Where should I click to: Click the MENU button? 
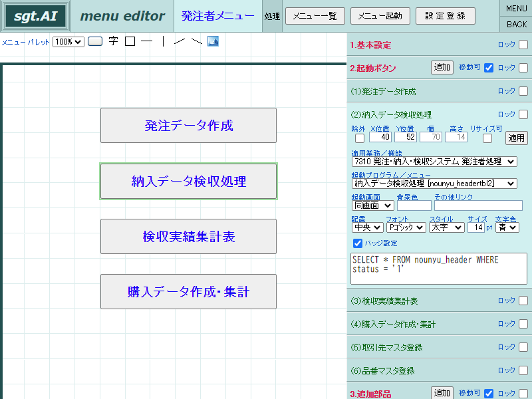pyautogui.click(x=517, y=8)
